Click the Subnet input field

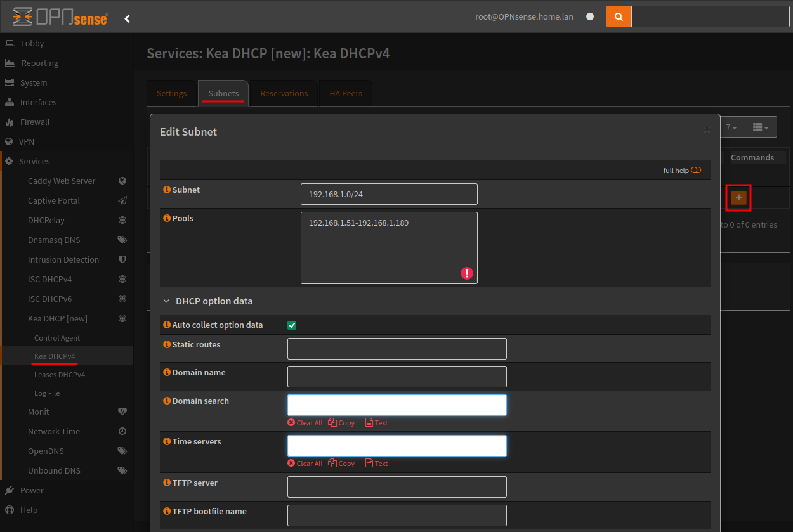[x=389, y=194]
